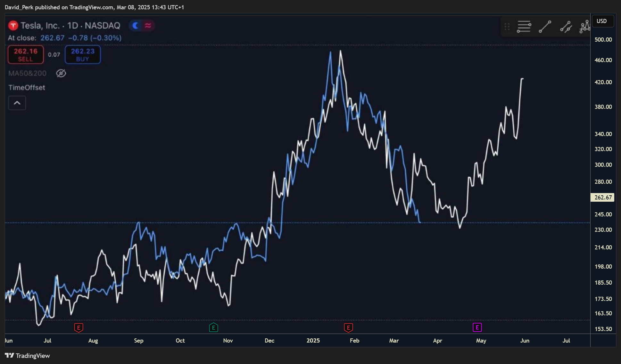Click the 262.67 current price label
This screenshot has width=621, height=364.
603,197
